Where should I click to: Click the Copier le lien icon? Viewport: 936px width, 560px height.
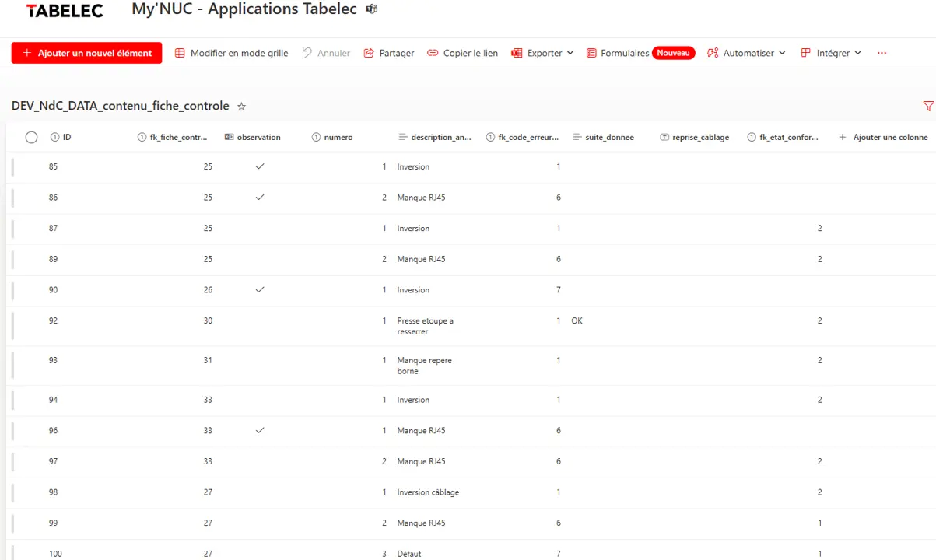pos(433,53)
